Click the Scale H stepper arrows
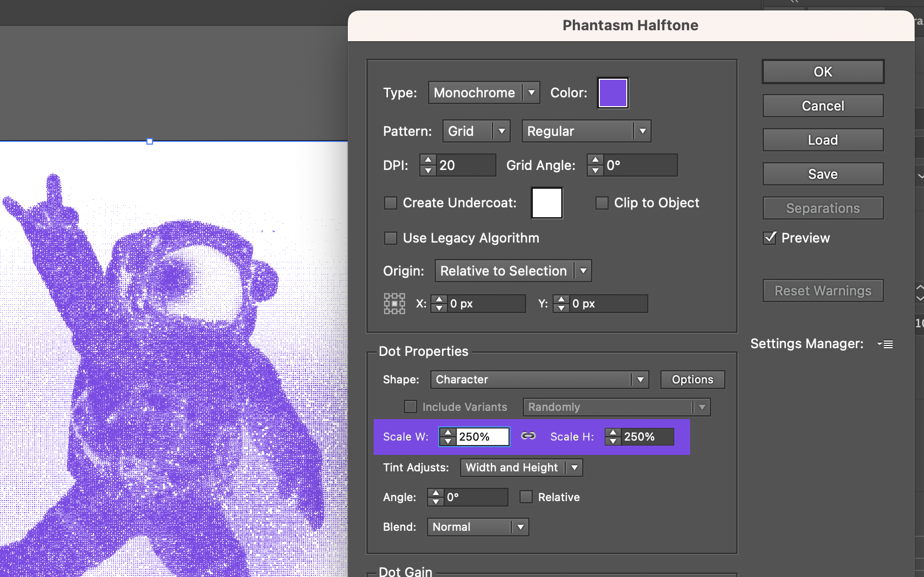The image size is (924, 577). pos(613,437)
